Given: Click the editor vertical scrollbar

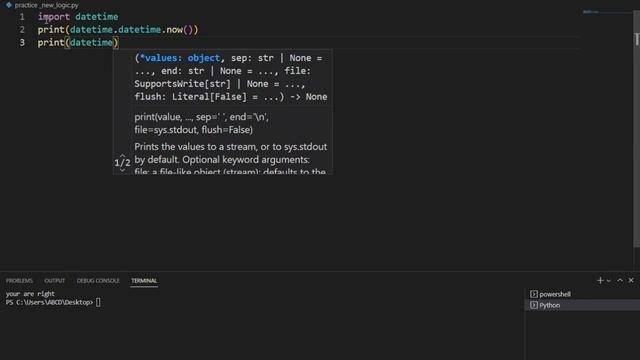Looking at the screenshot, I should tap(636, 129).
